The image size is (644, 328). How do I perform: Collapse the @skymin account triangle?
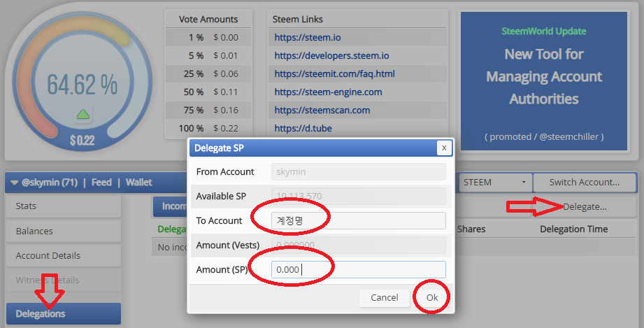[15, 183]
